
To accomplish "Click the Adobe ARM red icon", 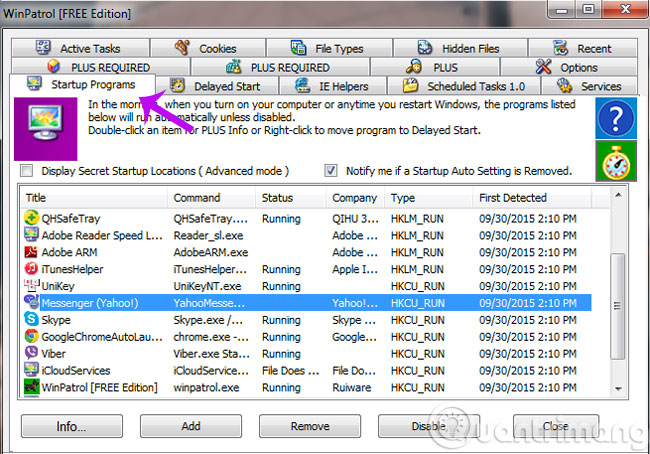I will point(32,252).
